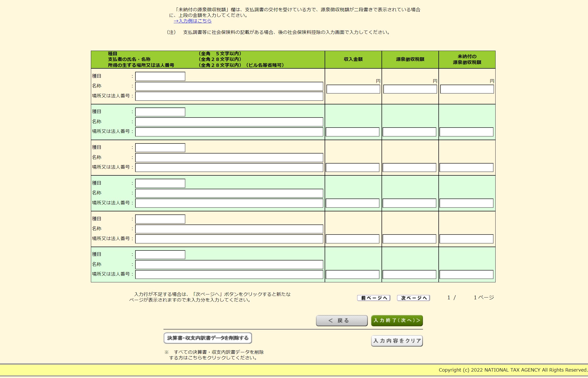Click the 収入金額 column header
The height and width of the screenshot is (378, 588).
click(x=353, y=59)
